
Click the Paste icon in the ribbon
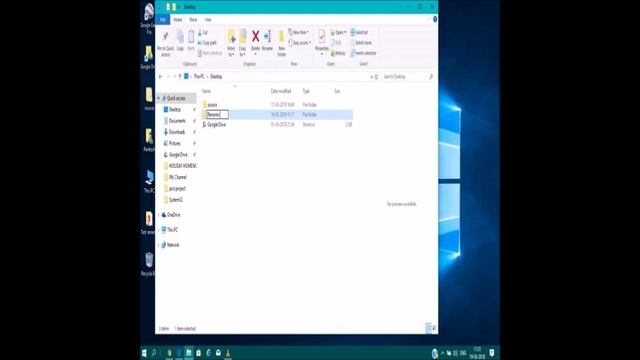(191, 37)
